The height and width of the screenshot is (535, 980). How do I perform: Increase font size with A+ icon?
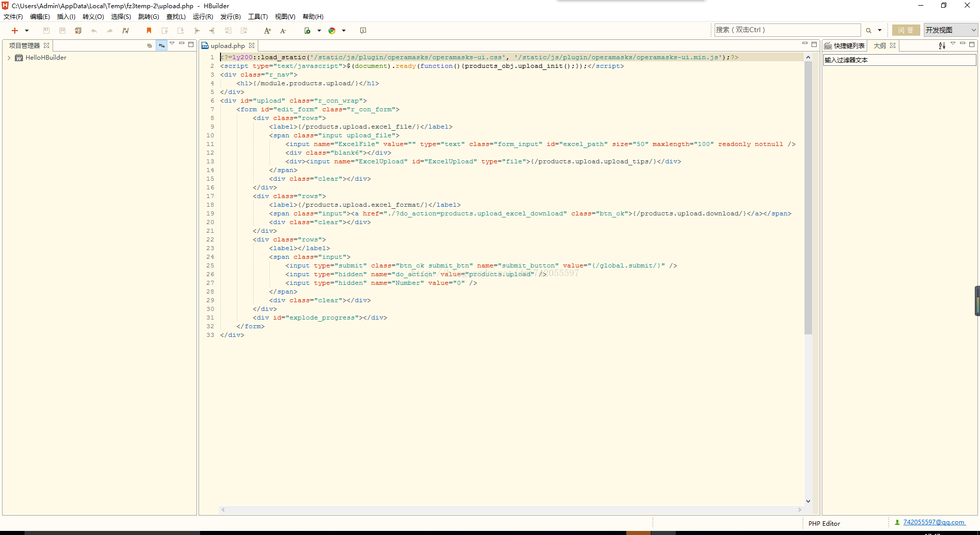(x=267, y=31)
